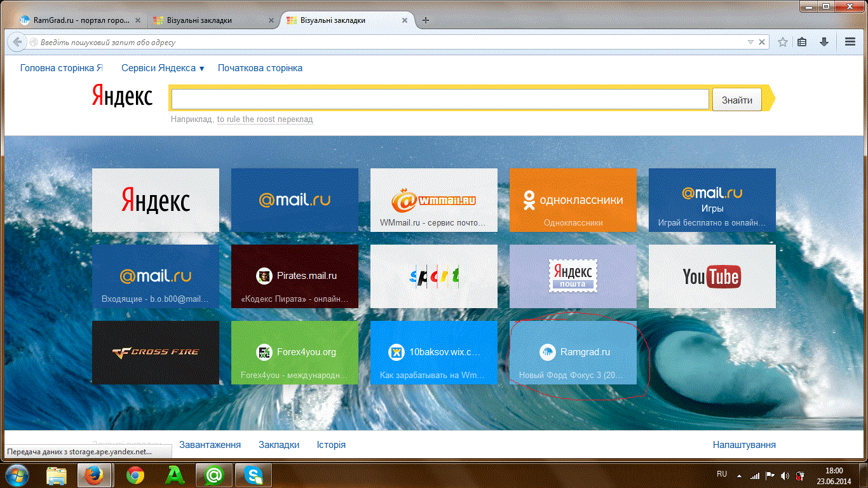
Task: Click the example query 'to rule the roost переклад'
Action: pyautogui.click(x=265, y=119)
